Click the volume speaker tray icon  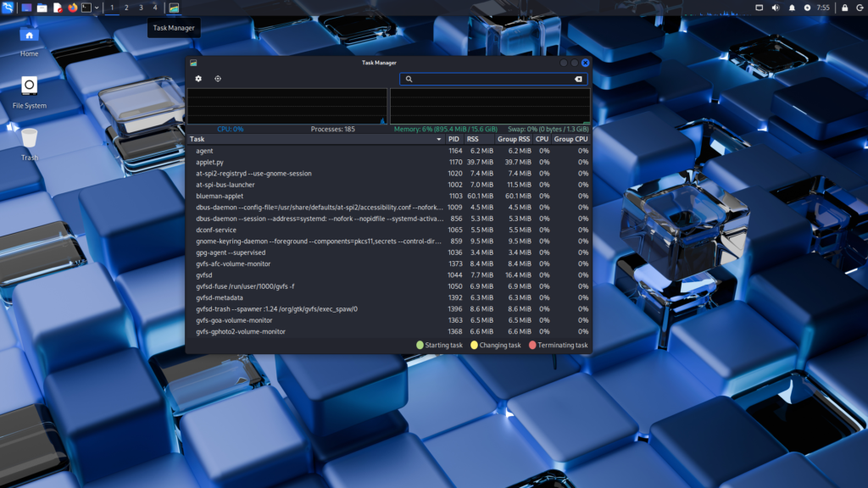click(x=775, y=8)
